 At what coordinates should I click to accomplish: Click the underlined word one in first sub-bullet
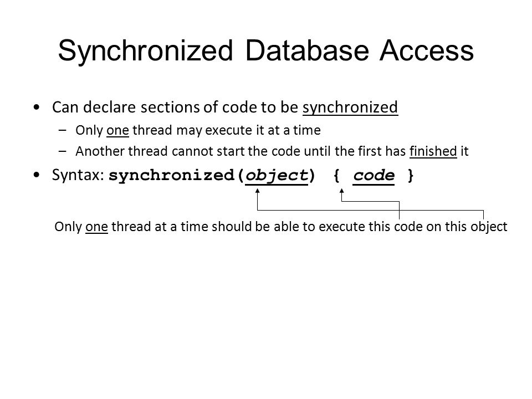click(x=117, y=130)
